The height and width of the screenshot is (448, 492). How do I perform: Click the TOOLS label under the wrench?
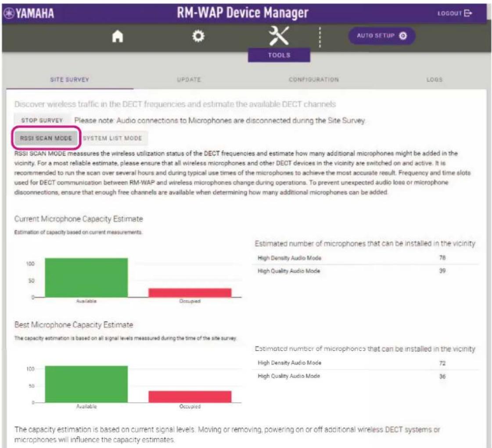279,55
